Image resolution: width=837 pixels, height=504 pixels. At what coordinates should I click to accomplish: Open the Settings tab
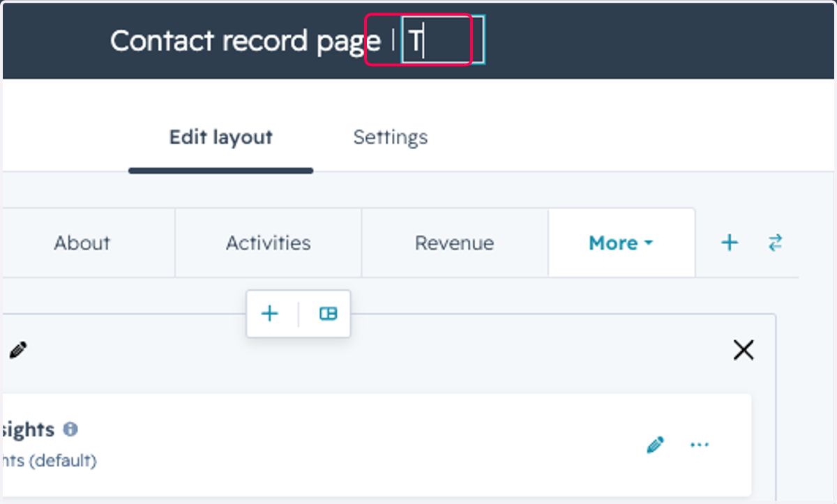pyautogui.click(x=391, y=137)
